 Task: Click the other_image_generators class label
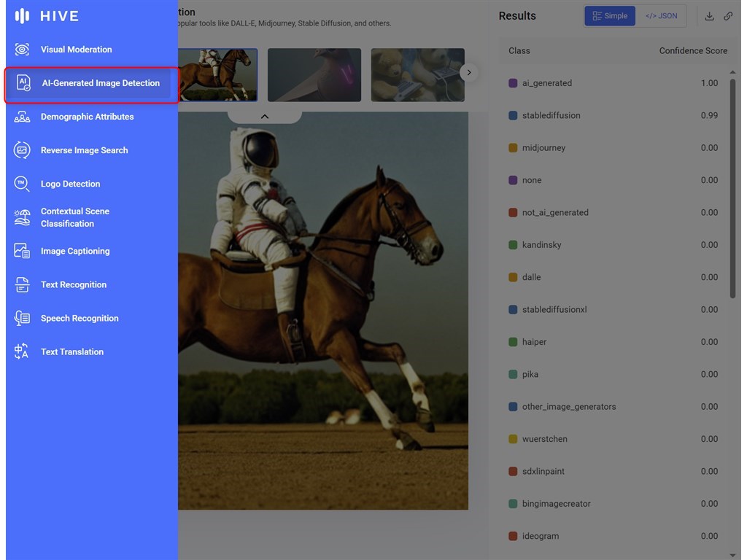point(569,407)
